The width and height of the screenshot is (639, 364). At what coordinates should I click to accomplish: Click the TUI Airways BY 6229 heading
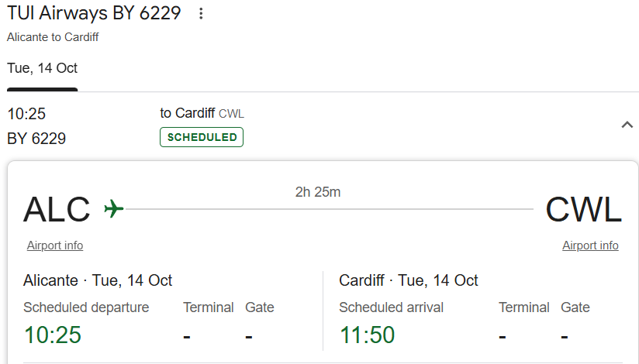click(94, 13)
